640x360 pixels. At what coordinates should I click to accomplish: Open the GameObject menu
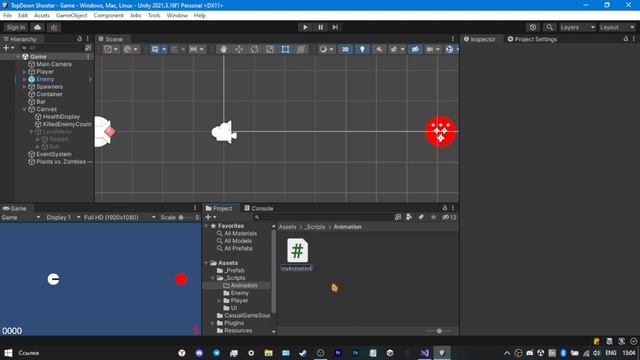[72, 16]
